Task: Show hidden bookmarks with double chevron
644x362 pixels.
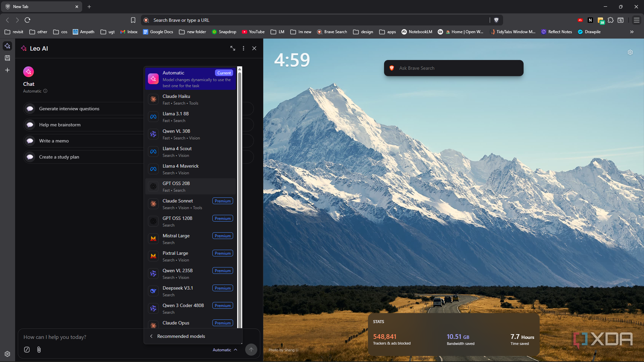Action: 632,32
